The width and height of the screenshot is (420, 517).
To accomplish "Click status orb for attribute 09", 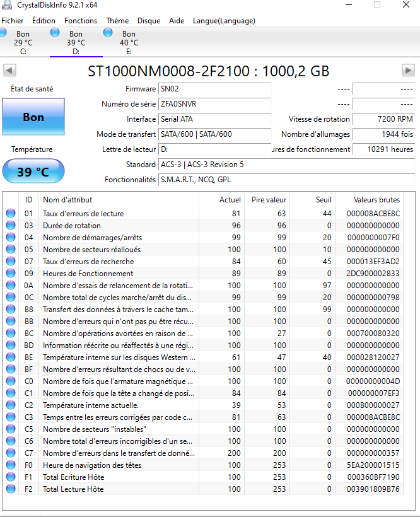I will pos(11,273).
